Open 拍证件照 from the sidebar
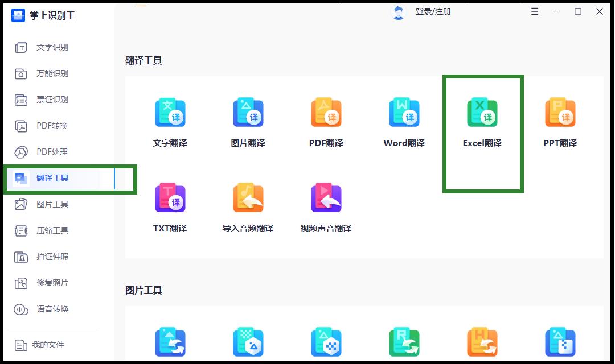The height and width of the screenshot is (364, 615). [x=50, y=257]
